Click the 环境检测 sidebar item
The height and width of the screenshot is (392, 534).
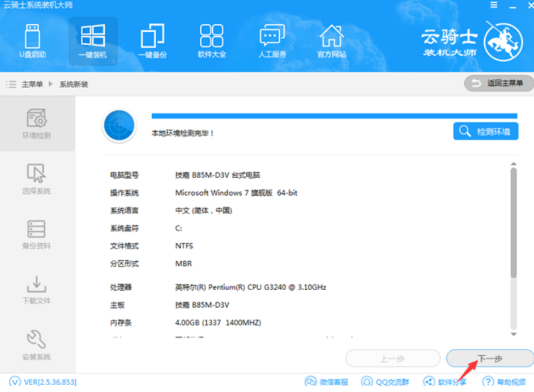(37, 124)
